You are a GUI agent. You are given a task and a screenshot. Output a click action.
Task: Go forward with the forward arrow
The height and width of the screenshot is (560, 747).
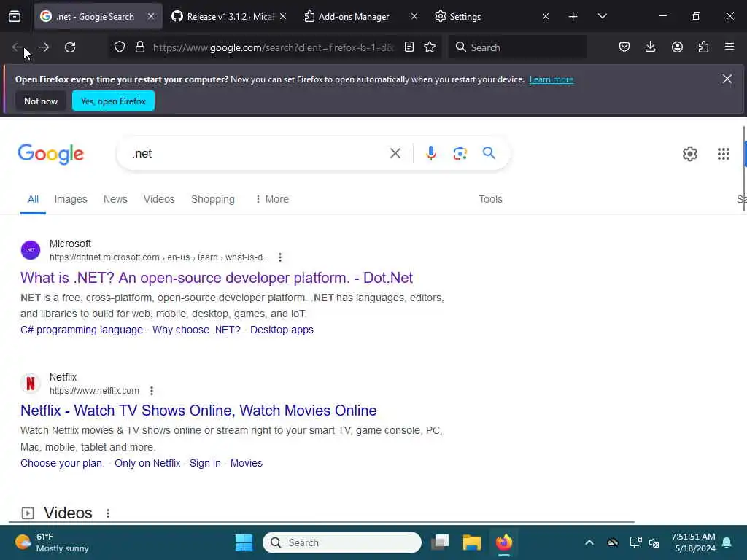pyautogui.click(x=44, y=47)
